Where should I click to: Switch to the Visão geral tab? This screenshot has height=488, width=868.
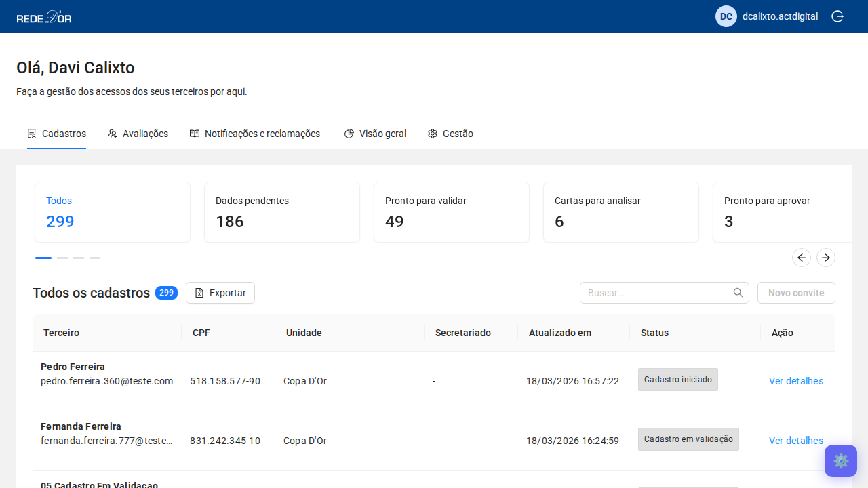(375, 134)
